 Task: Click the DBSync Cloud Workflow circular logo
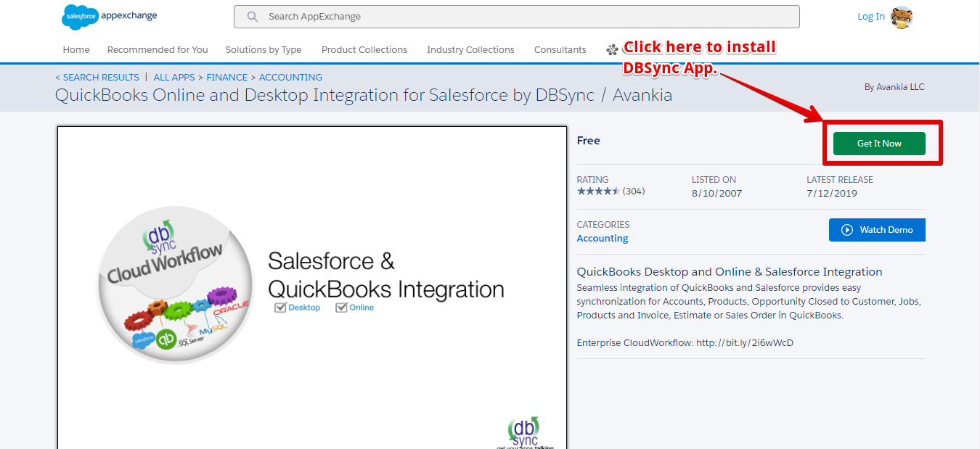(x=174, y=285)
